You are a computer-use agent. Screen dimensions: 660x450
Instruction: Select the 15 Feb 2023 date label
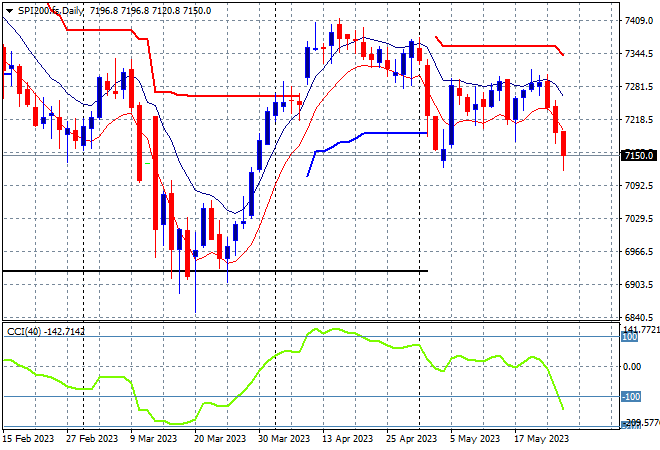[x=29, y=439]
